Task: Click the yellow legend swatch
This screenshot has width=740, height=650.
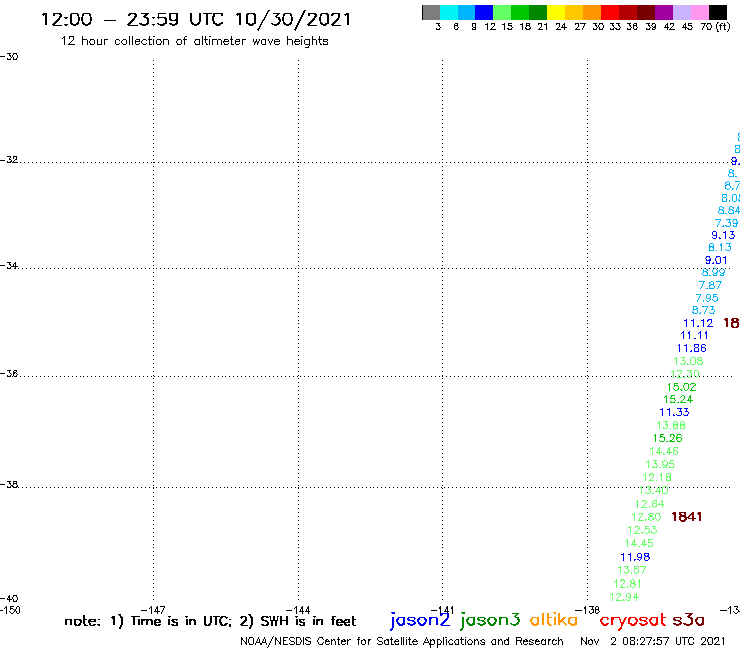Action: [x=556, y=12]
